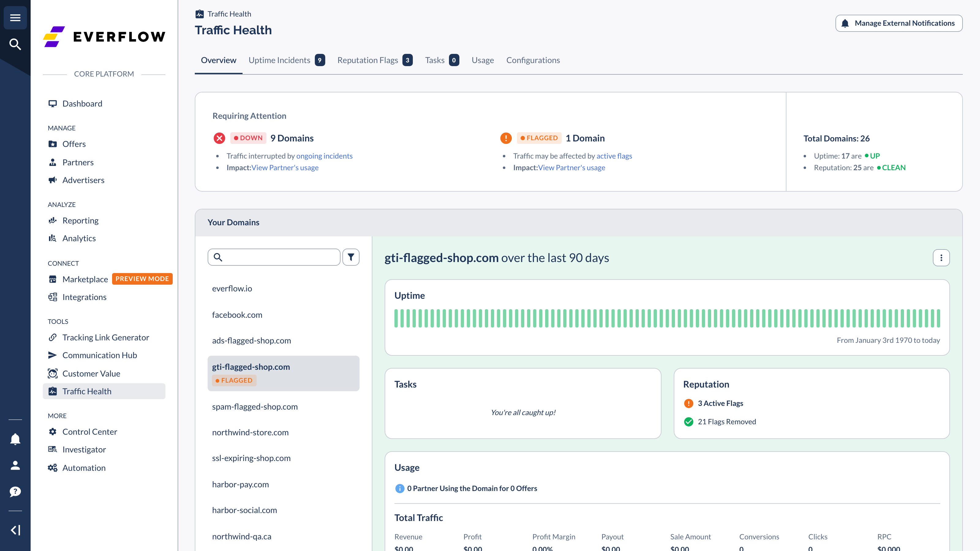980x551 pixels.
Task: Open the Configurations tab
Action: 533,60
